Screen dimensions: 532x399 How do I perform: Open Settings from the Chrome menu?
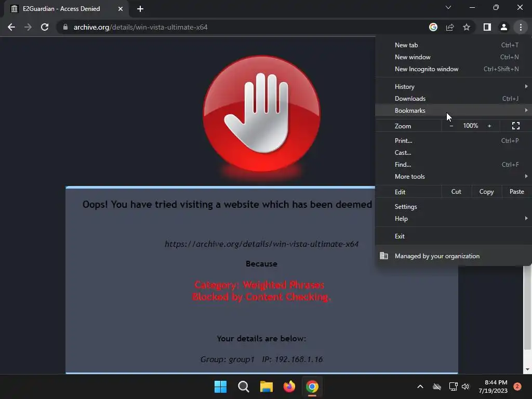point(454,207)
